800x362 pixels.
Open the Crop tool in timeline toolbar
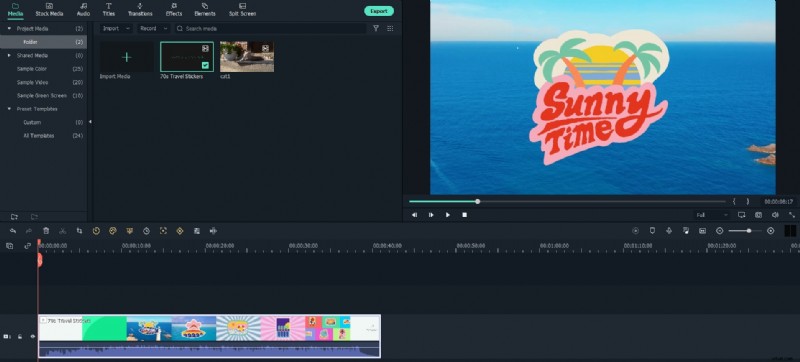(x=79, y=231)
